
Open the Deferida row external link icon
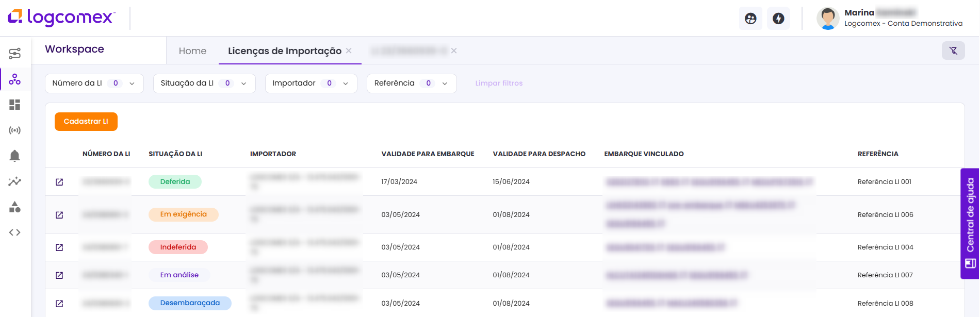(59, 182)
